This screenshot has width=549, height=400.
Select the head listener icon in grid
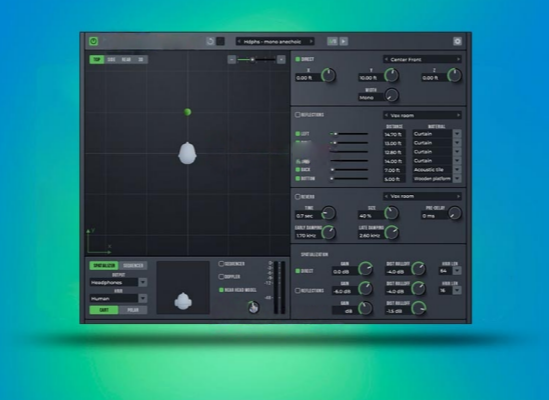click(x=187, y=153)
